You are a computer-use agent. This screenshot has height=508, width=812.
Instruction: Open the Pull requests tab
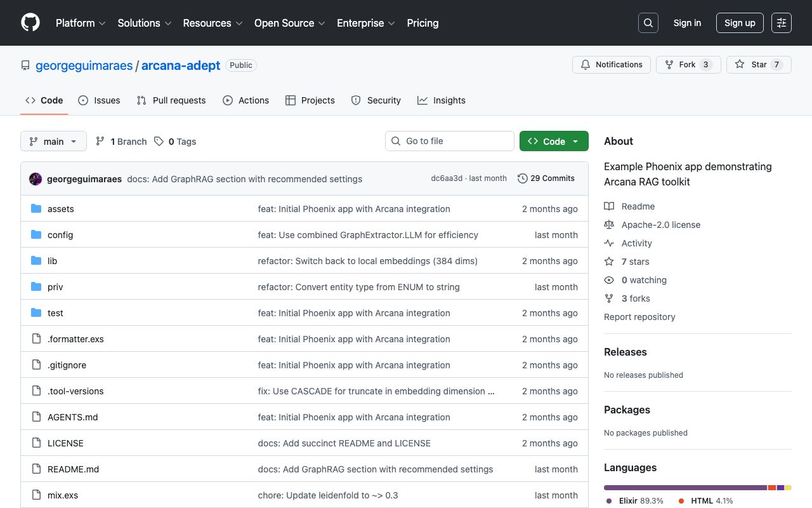pyautogui.click(x=171, y=100)
